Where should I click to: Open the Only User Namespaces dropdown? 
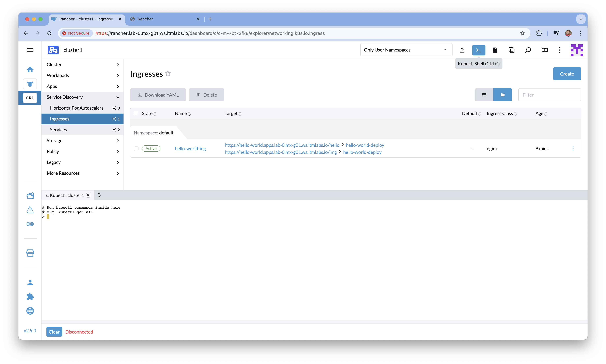(406, 50)
